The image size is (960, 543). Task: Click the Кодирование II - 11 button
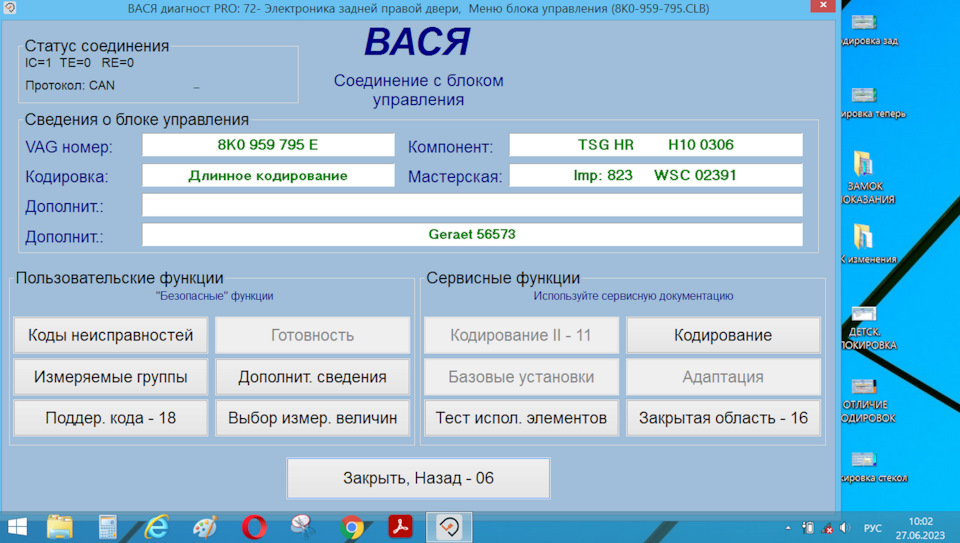pyautogui.click(x=521, y=335)
